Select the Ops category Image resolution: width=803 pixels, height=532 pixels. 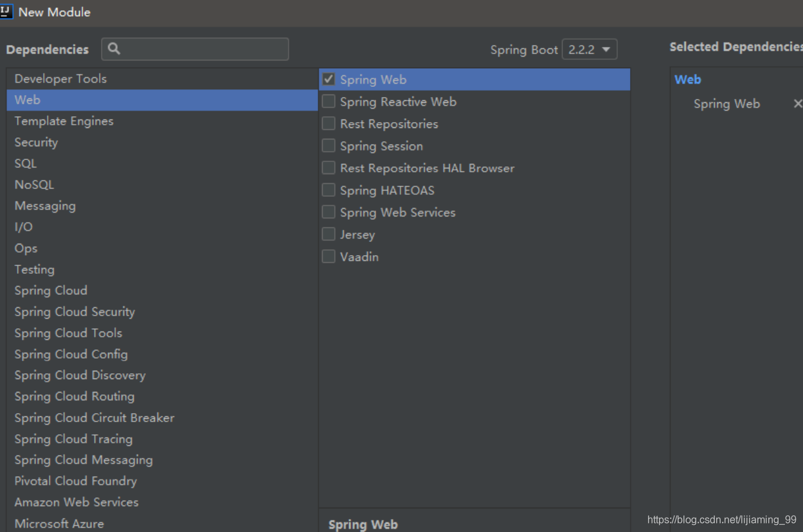pyautogui.click(x=162, y=248)
